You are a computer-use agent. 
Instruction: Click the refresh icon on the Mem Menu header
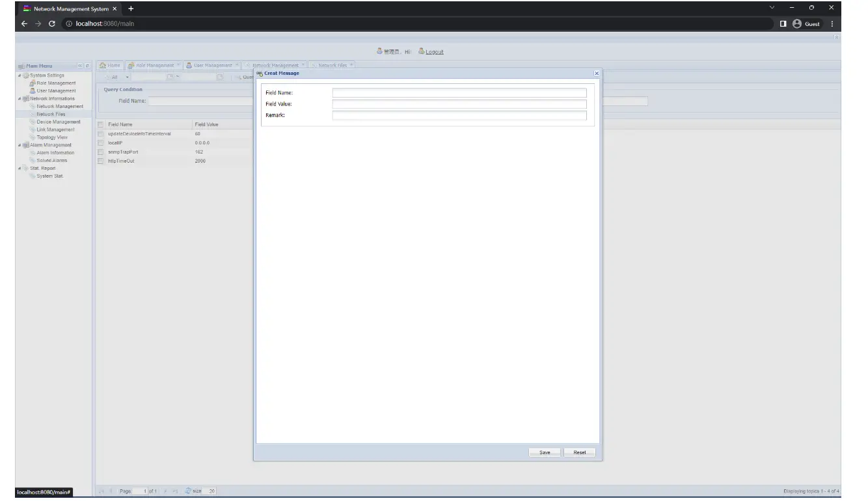point(87,66)
